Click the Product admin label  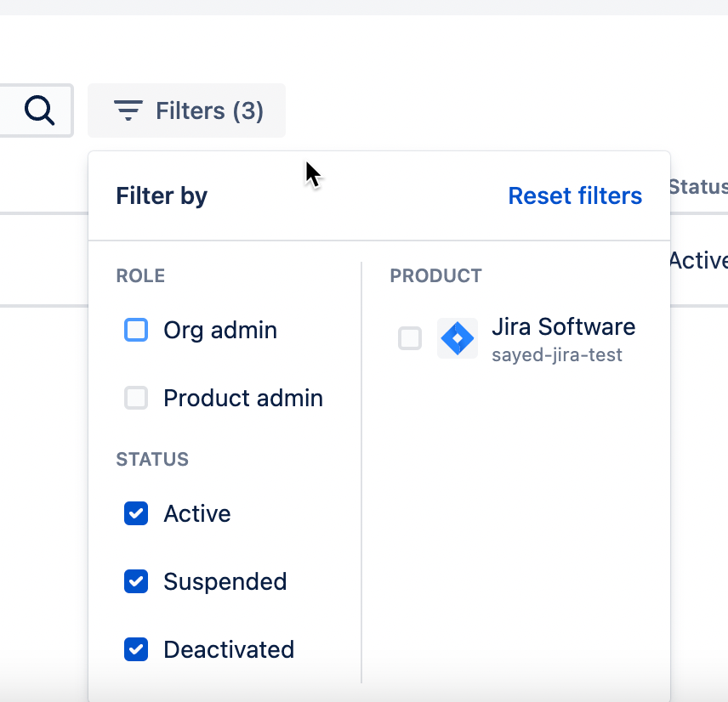[x=243, y=398]
